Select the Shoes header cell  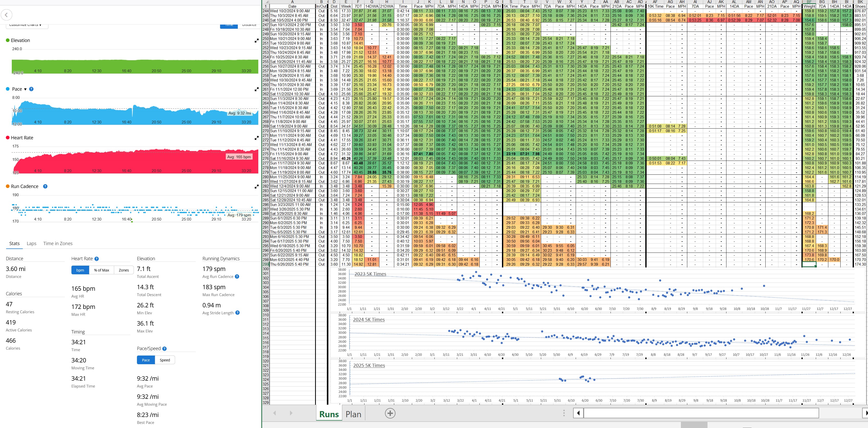pyautogui.click(x=860, y=6)
